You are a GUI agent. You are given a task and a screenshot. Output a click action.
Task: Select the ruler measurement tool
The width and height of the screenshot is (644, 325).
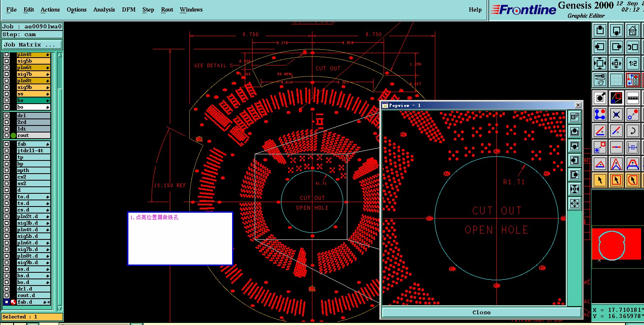[632, 98]
